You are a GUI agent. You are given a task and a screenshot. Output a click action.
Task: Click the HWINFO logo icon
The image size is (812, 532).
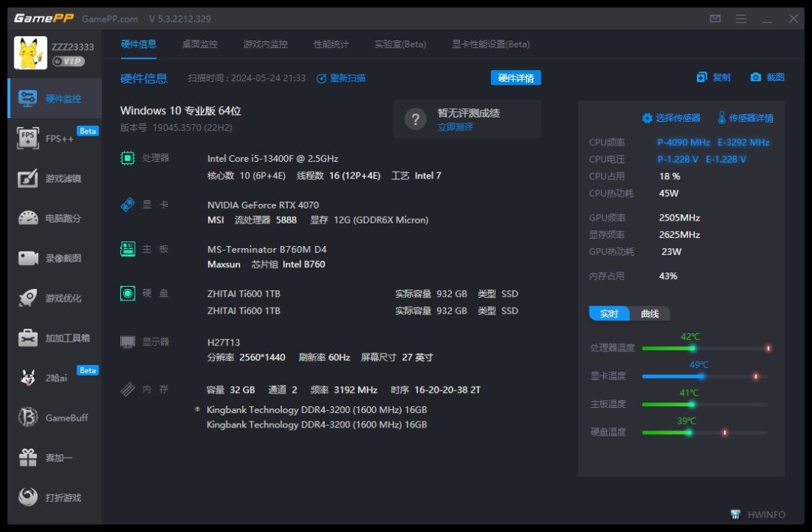[x=735, y=515]
